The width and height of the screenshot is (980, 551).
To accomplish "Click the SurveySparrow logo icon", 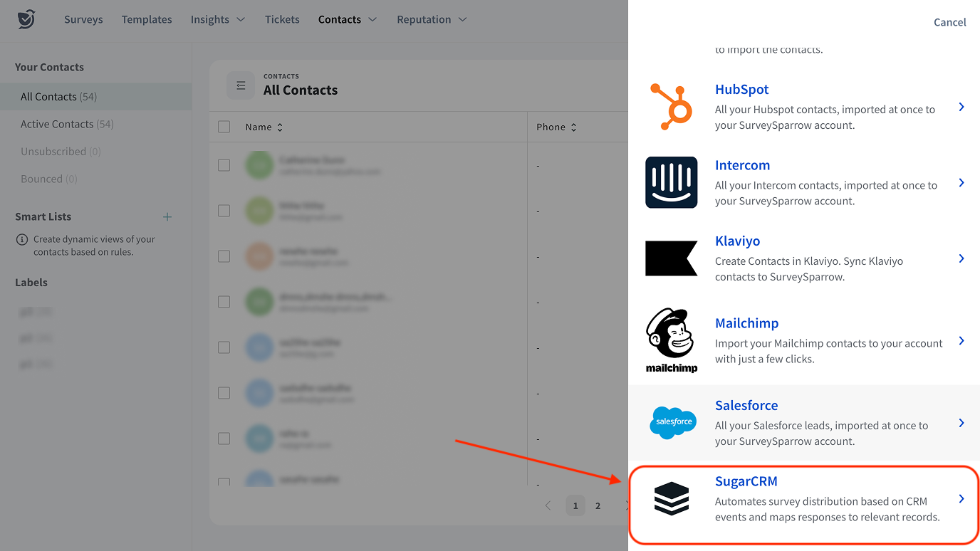I will (x=26, y=19).
